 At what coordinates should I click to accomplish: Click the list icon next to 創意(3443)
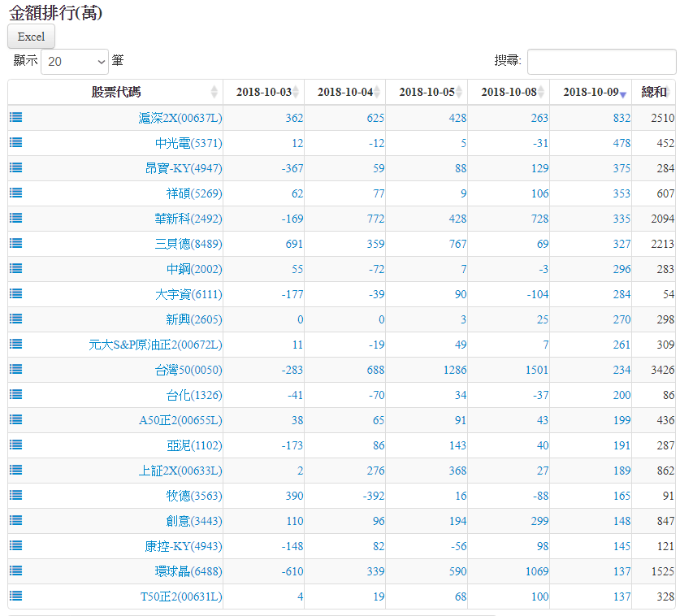click(x=16, y=520)
